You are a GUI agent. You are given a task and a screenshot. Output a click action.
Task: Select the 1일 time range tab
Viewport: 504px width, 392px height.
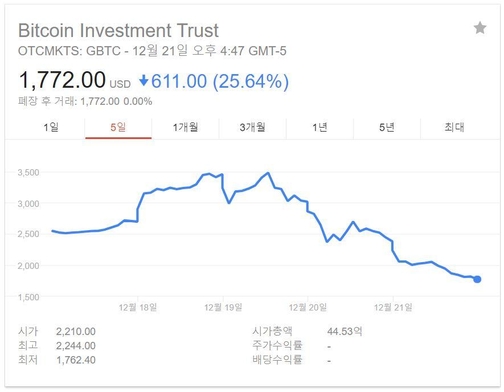tap(51, 127)
